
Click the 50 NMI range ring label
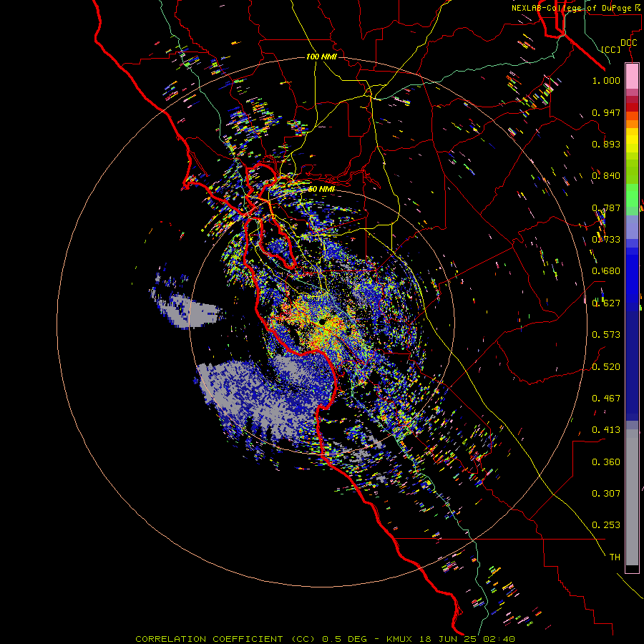pyautogui.click(x=321, y=189)
